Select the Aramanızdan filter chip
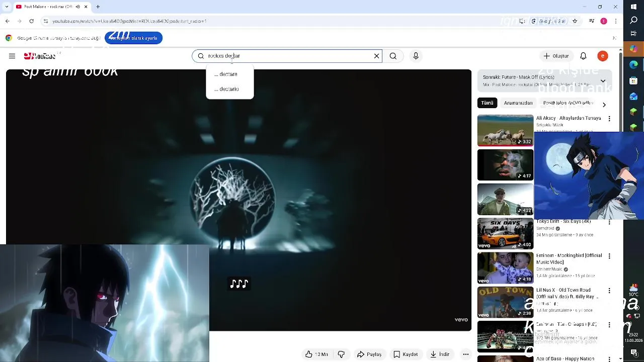Image resolution: width=644 pixels, height=362 pixels. [518, 103]
